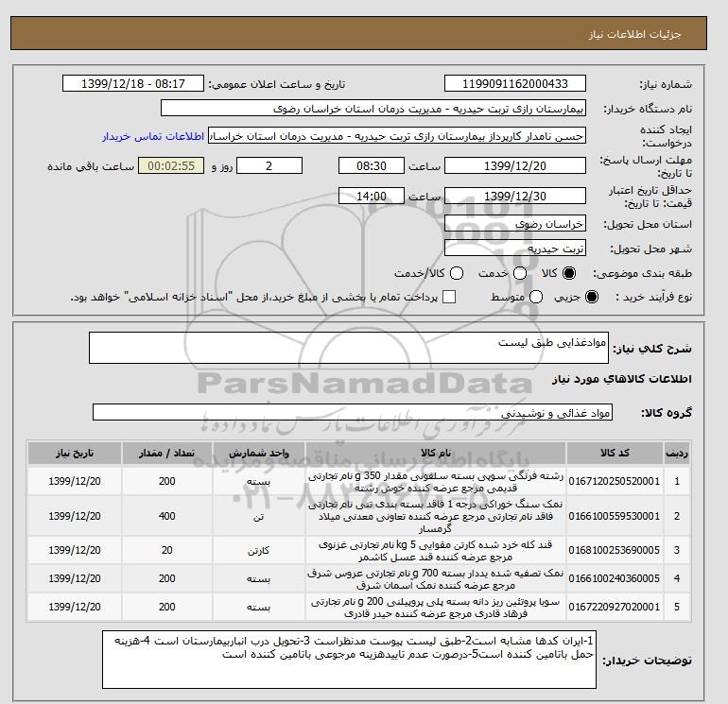Click the buyer notes text area

click(x=349, y=659)
